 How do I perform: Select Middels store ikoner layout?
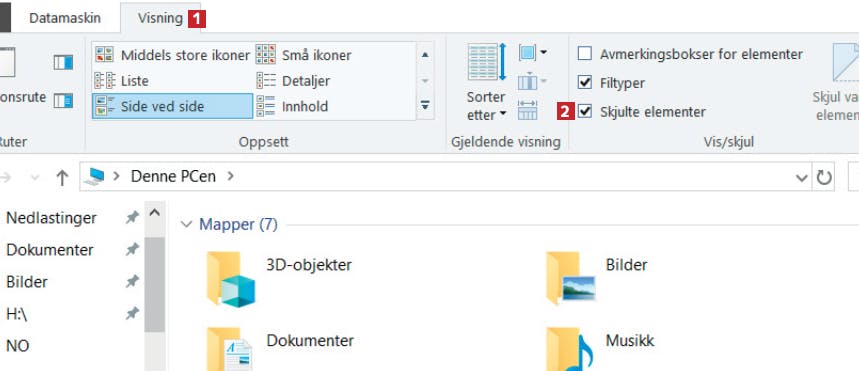pos(172,55)
